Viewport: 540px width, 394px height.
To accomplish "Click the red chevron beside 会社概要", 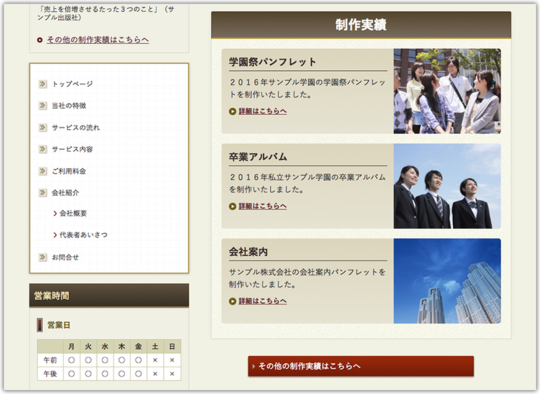I will 55,214.
